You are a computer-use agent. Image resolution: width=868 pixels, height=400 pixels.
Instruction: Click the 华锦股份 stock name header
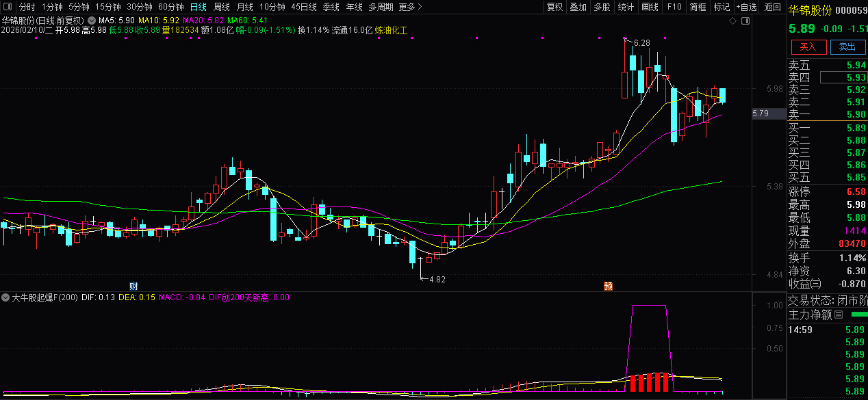(810, 10)
